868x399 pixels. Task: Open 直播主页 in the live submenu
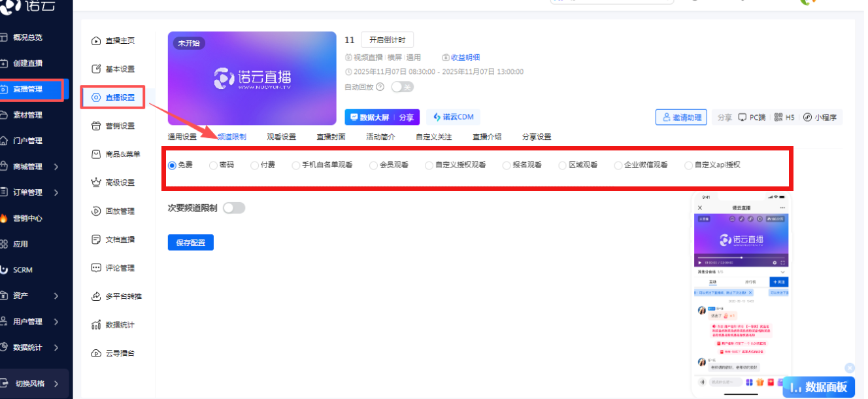[x=113, y=41]
